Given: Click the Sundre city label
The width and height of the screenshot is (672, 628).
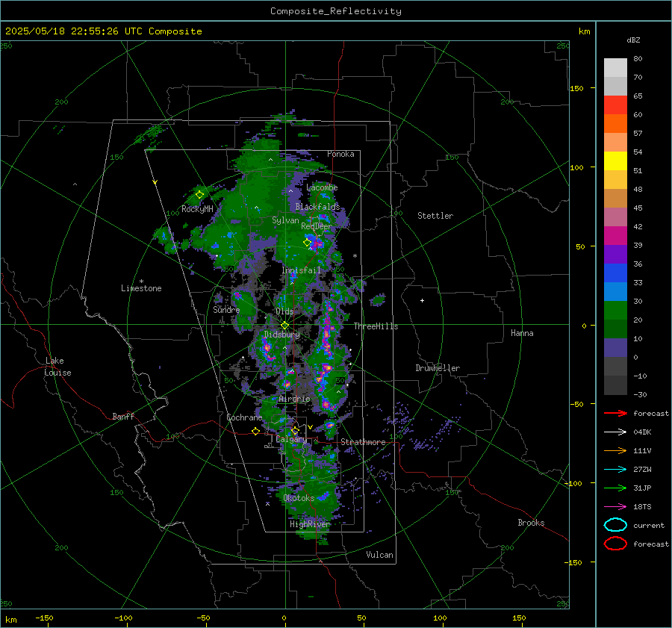Looking at the screenshot, I should 226,310.
